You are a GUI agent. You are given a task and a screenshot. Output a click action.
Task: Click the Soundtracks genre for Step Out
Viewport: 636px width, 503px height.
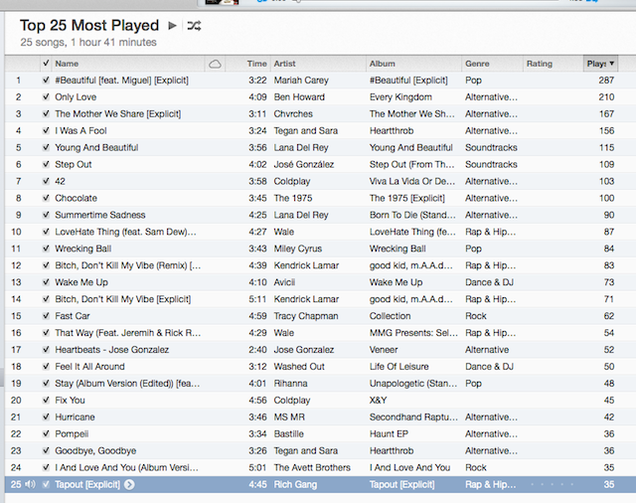(491, 164)
